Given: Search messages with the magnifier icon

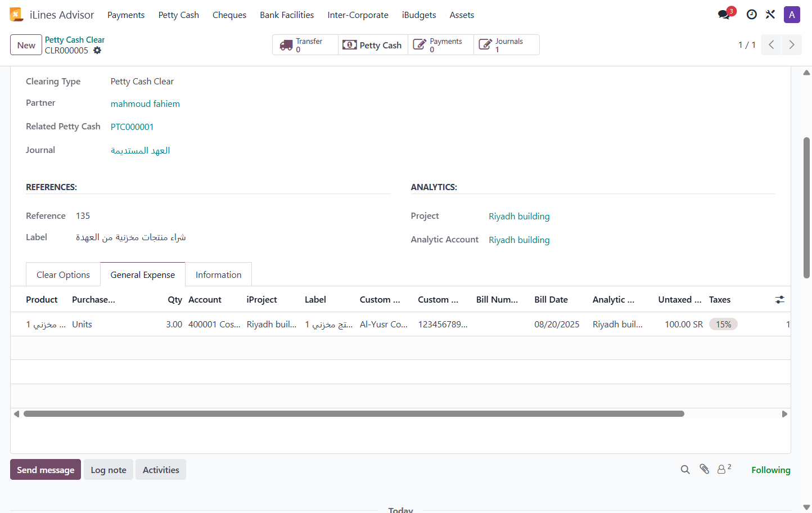Looking at the screenshot, I should click(685, 470).
